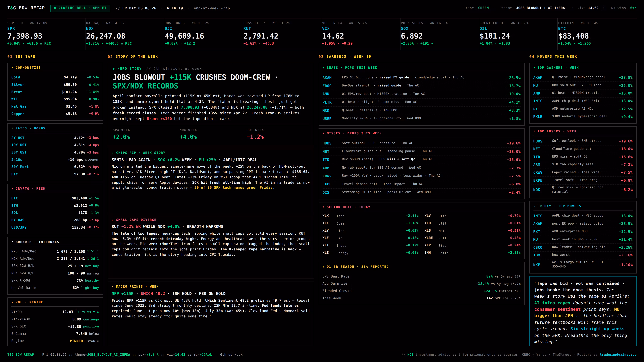Click the FROG ticker in Beats
Viewport: 644px width, 362px height.
[x=327, y=86]
